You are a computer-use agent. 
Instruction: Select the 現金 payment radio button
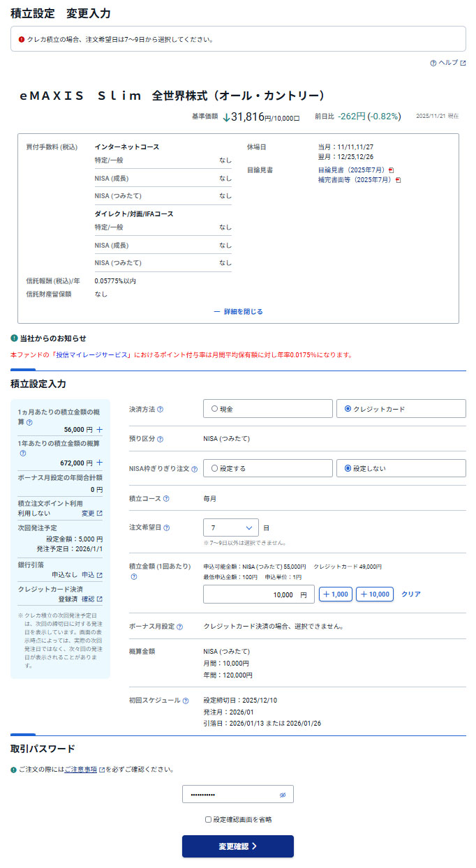point(214,409)
